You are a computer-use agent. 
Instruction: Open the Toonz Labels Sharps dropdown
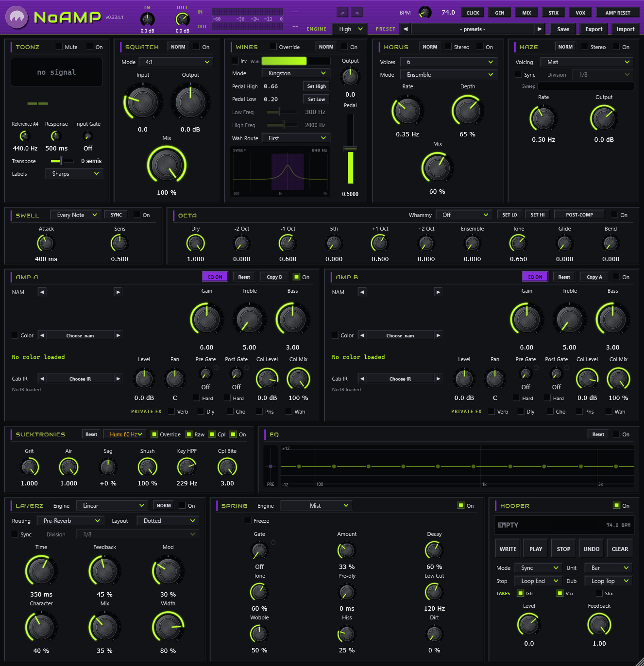[74, 174]
